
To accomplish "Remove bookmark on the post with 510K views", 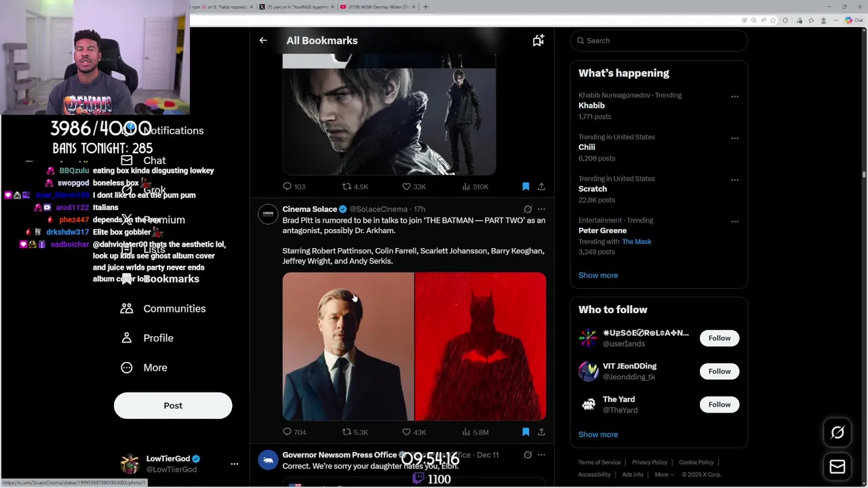I will [x=526, y=186].
